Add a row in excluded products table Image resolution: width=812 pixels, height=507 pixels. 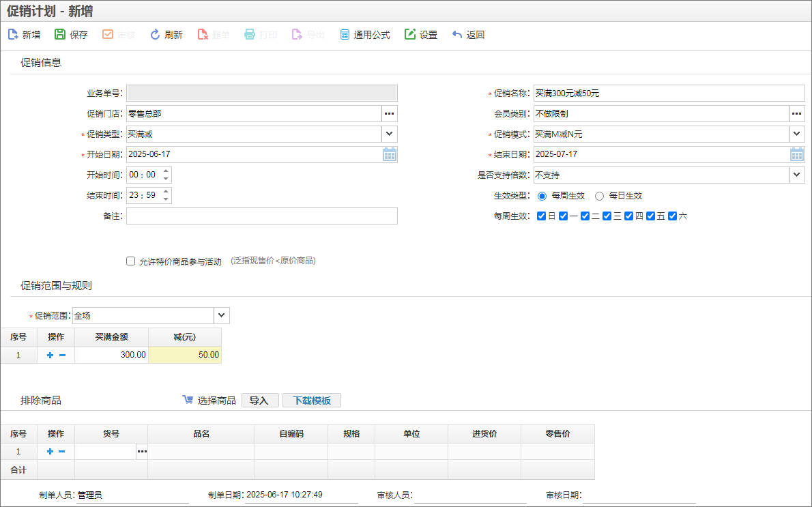50,452
